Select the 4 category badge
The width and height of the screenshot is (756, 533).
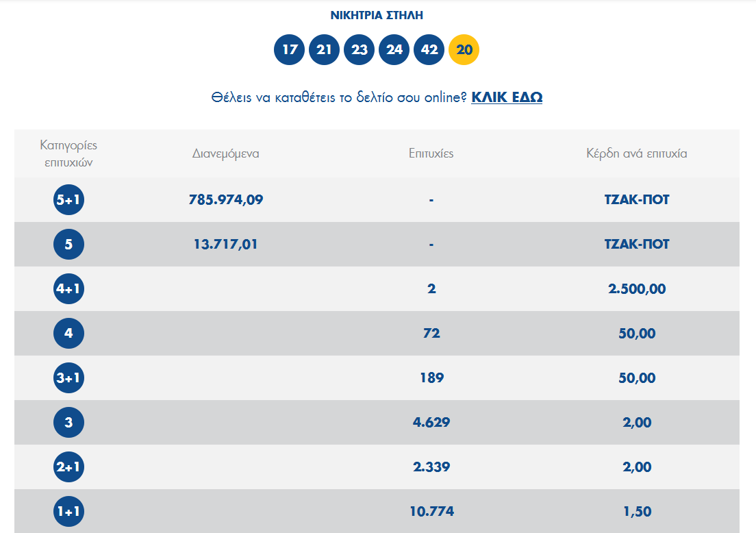pos(68,334)
